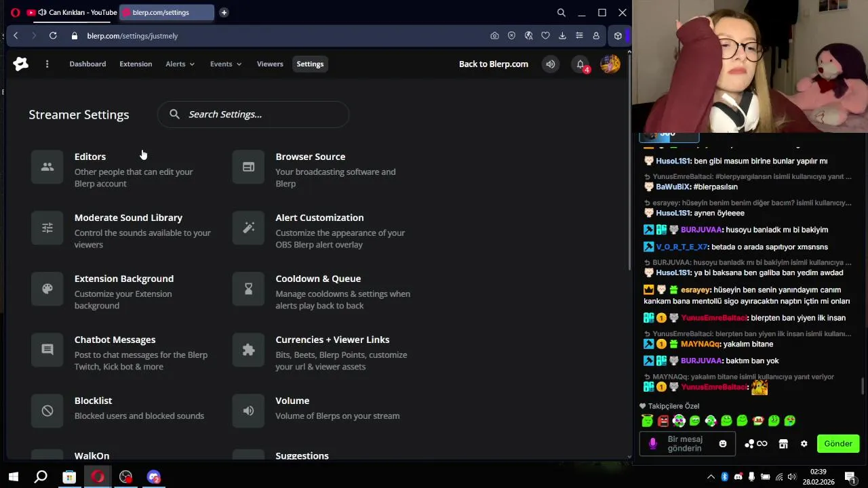
Task: Open the Alert Customization settings
Action: 323,230
